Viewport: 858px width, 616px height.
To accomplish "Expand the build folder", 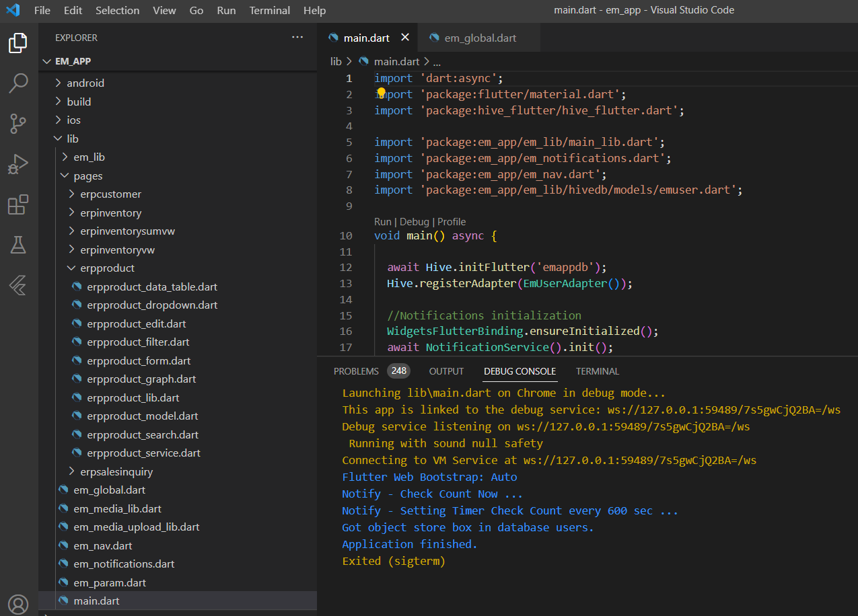I will (x=59, y=102).
